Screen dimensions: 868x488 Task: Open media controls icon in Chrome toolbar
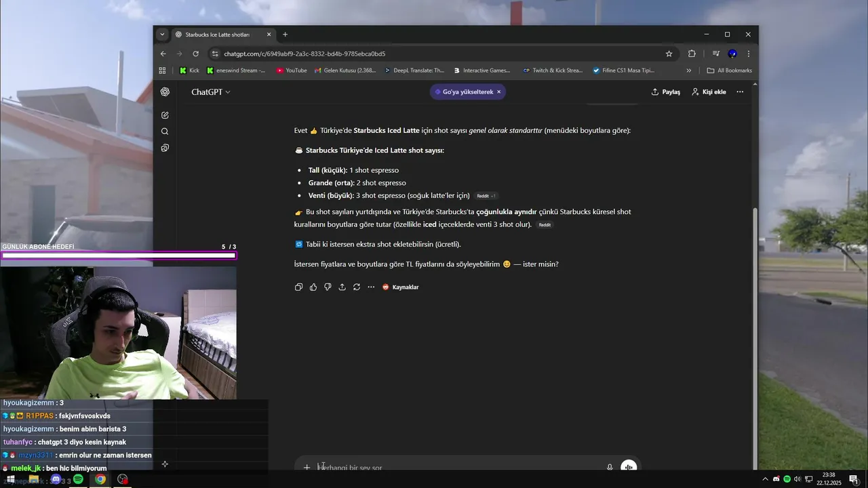715,54
